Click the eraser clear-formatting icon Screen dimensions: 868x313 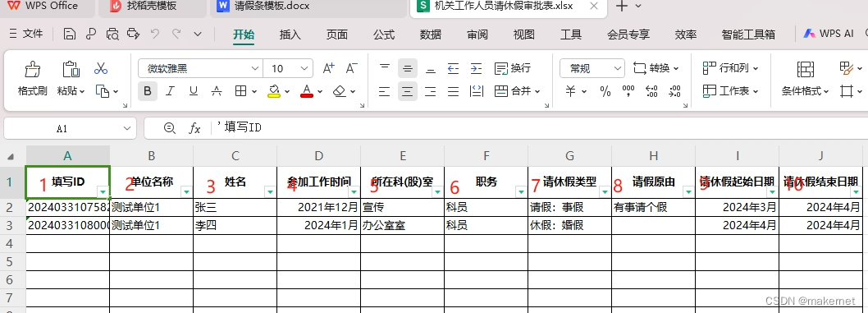tap(340, 91)
